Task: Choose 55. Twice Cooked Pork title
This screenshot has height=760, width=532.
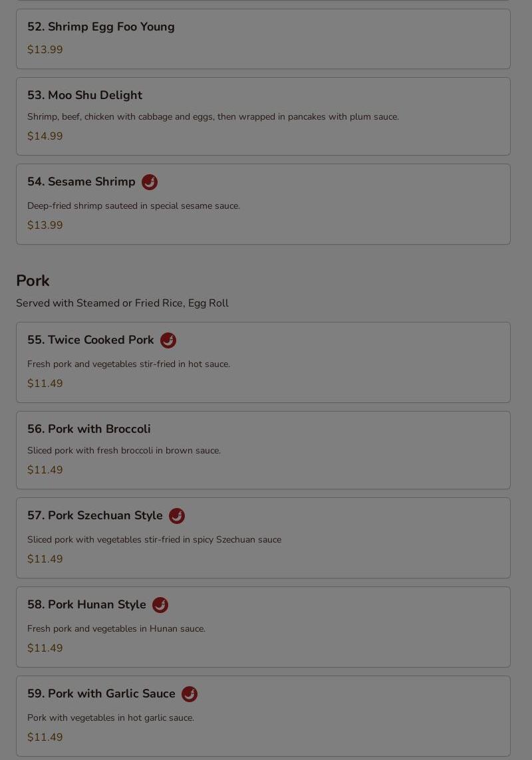Action: tap(90, 340)
